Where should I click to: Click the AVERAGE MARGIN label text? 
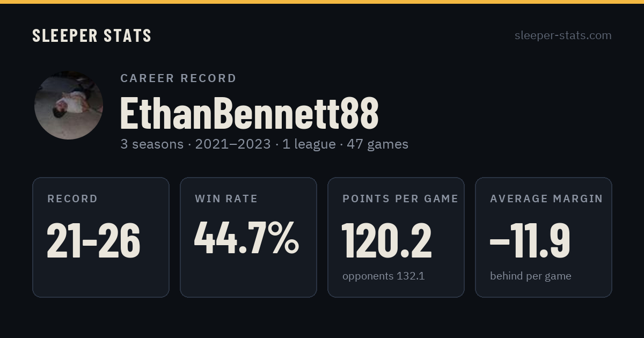(546, 199)
